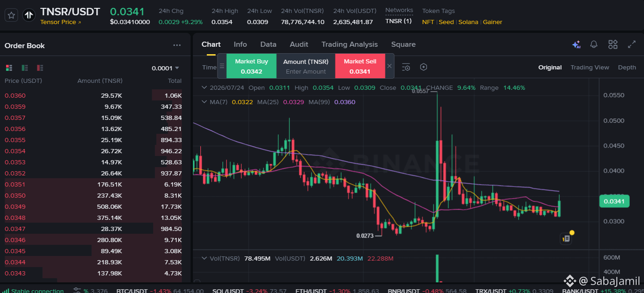Click the 508.06K amount in order book

coord(110,206)
